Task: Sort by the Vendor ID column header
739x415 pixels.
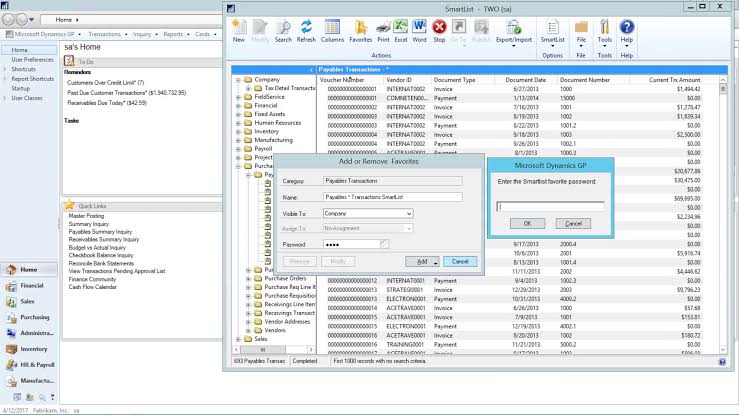Action: coord(399,80)
